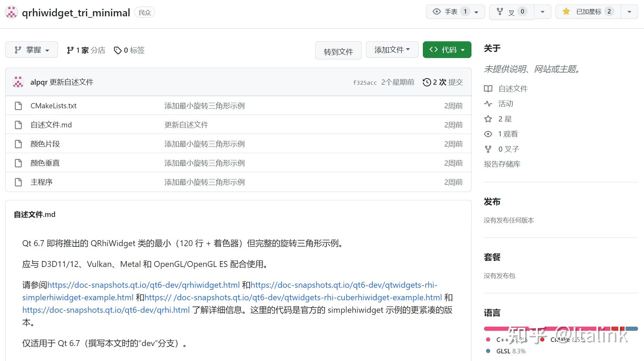The width and height of the screenshot is (644, 361).
Task: View the 2 commits history link
Action: [x=443, y=82]
